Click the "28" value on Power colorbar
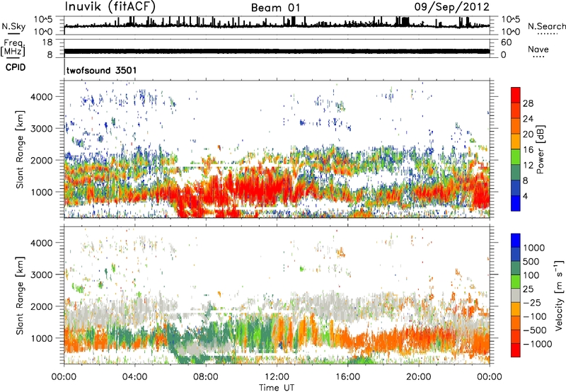Image resolution: width=566 pixels, height=392 pixels. tap(528, 103)
